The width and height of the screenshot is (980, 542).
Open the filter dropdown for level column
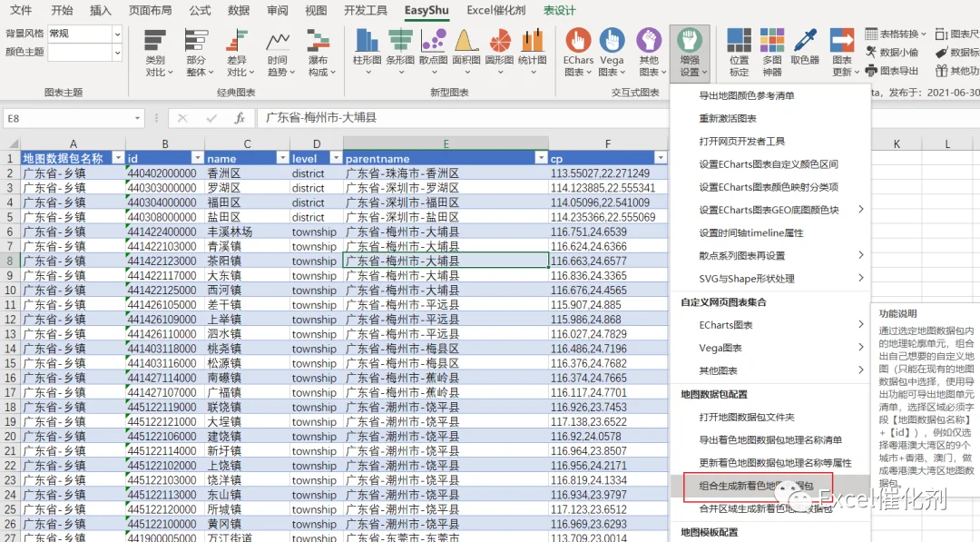pos(336,158)
